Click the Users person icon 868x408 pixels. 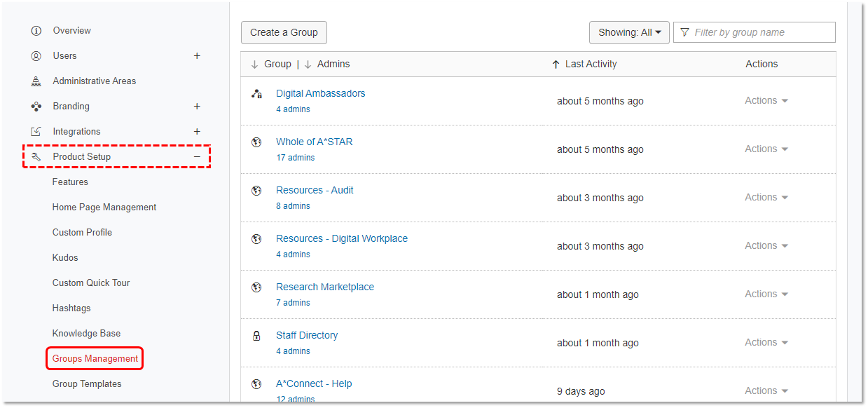(x=36, y=56)
